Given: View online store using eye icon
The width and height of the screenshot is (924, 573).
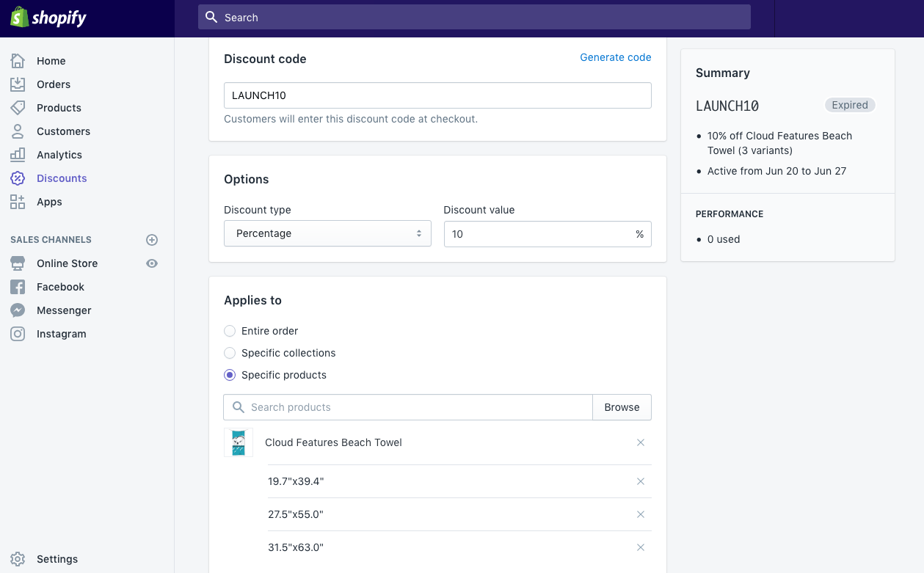Looking at the screenshot, I should click(x=152, y=263).
